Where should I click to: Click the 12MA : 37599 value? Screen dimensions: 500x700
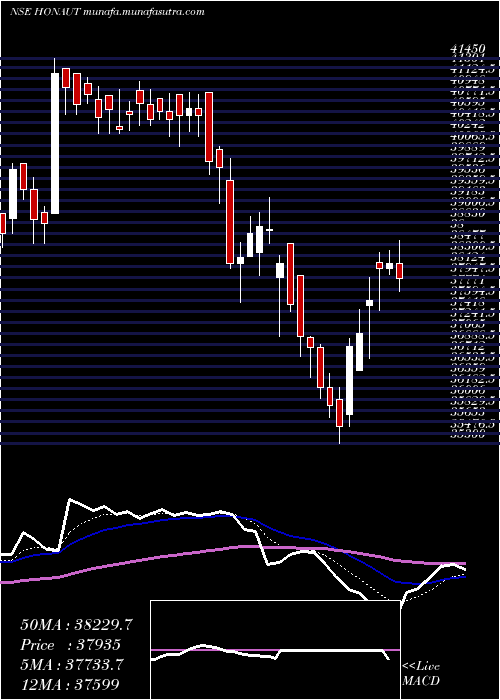click(69, 684)
